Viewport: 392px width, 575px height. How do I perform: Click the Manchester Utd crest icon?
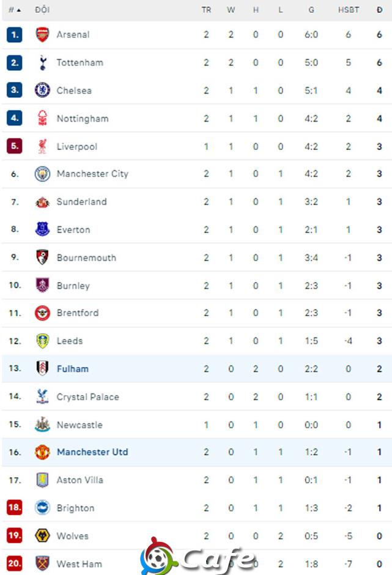coord(42,452)
